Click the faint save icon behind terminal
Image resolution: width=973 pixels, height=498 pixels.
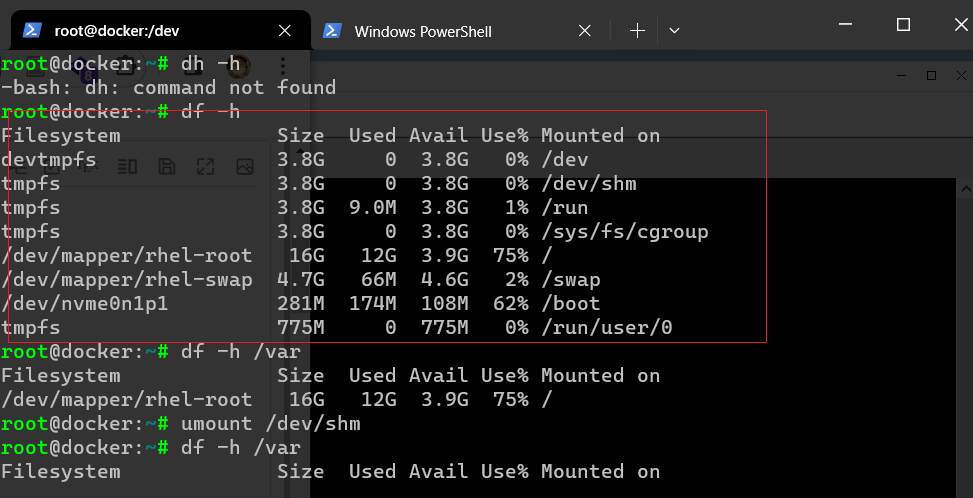click(x=167, y=166)
